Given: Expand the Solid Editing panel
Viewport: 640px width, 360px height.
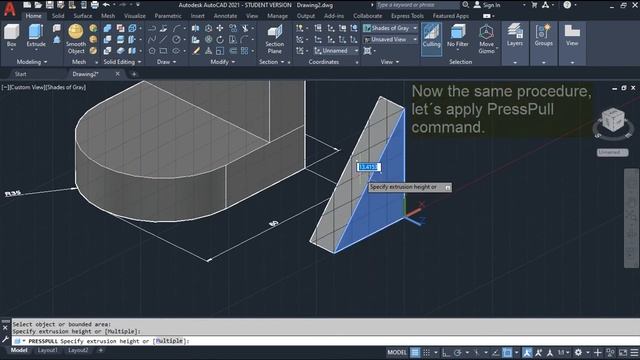Looking at the screenshot, I should coord(122,62).
